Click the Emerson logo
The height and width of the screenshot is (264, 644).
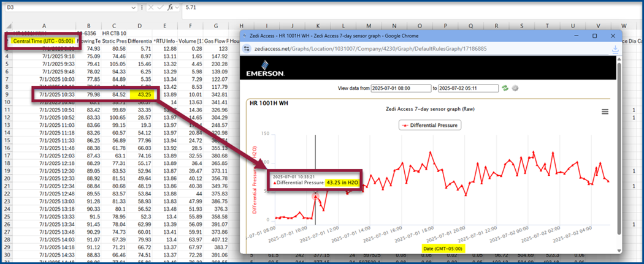(x=265, y=67)
